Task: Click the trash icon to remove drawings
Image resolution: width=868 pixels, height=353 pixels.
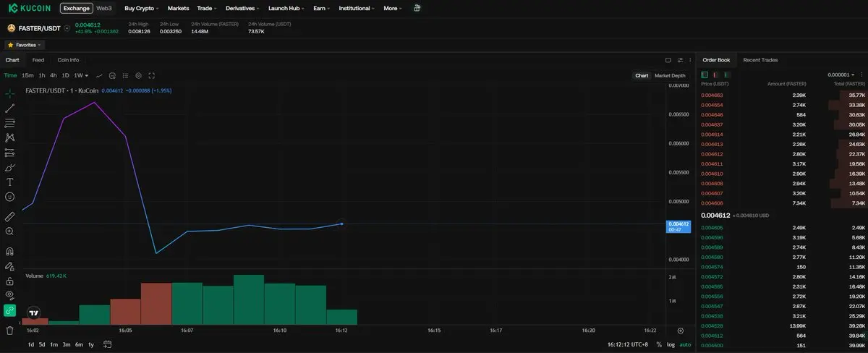Action: [10, 330]
